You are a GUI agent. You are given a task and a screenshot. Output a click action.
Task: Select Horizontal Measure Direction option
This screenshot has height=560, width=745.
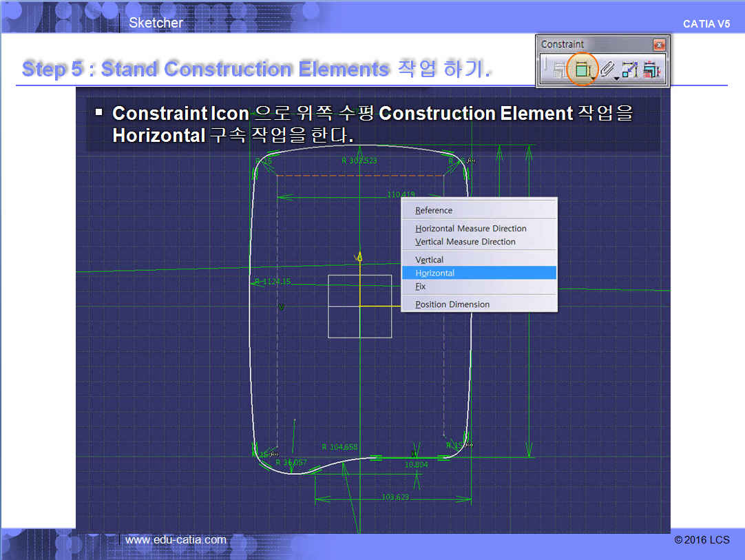[x=470, y=229]
